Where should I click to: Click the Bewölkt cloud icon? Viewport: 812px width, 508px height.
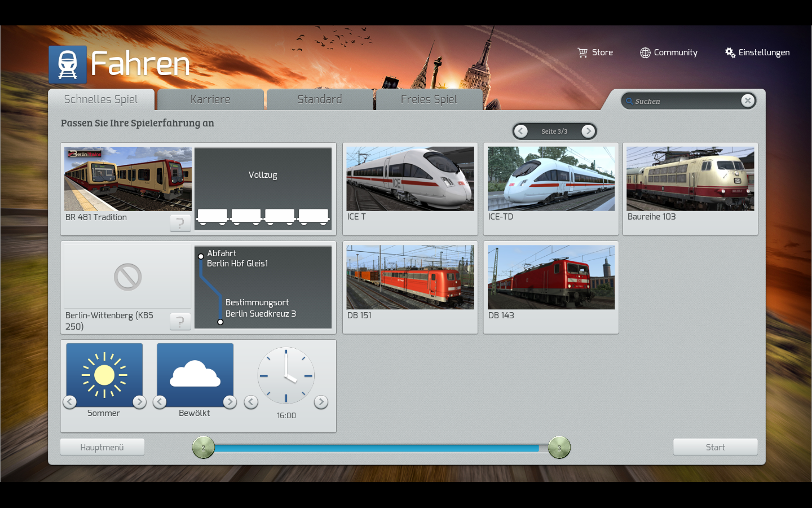195,375
